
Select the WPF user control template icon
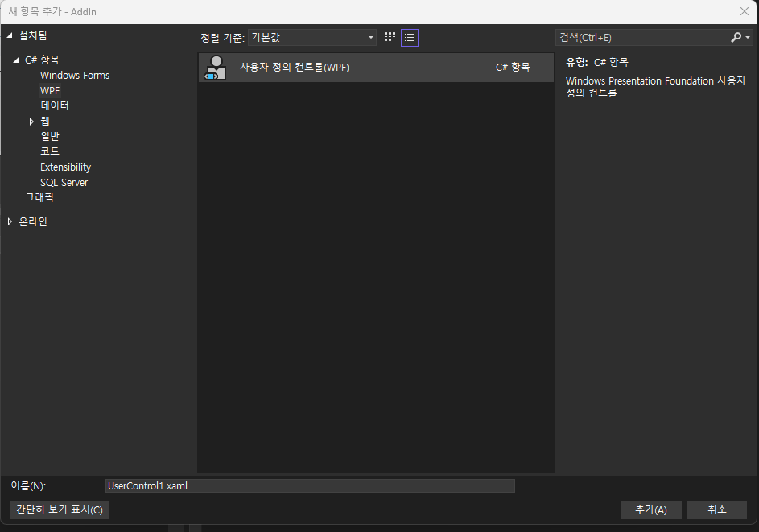pos(216,68)
